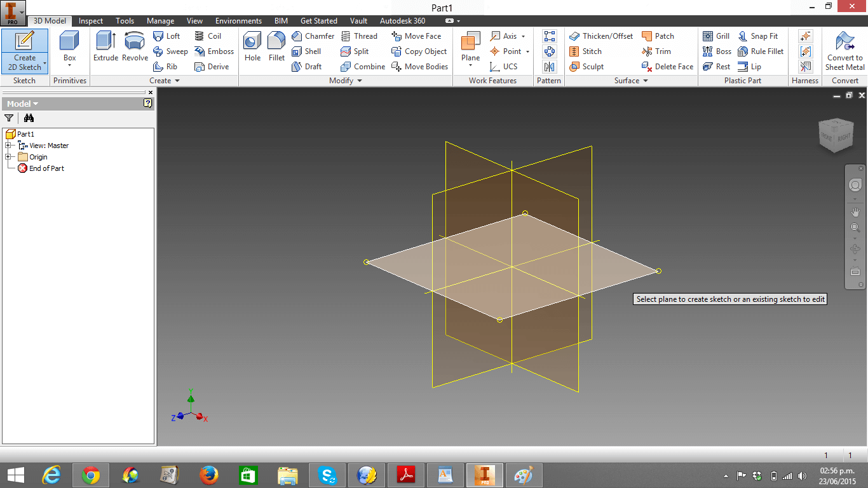Select the Patch surface tool

(658, 36)
